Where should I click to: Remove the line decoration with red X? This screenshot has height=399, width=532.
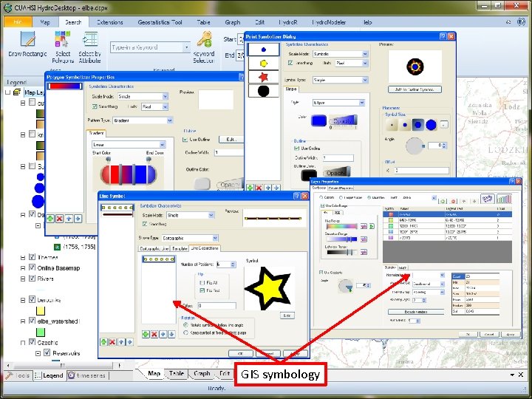click(x=154, y=334)
